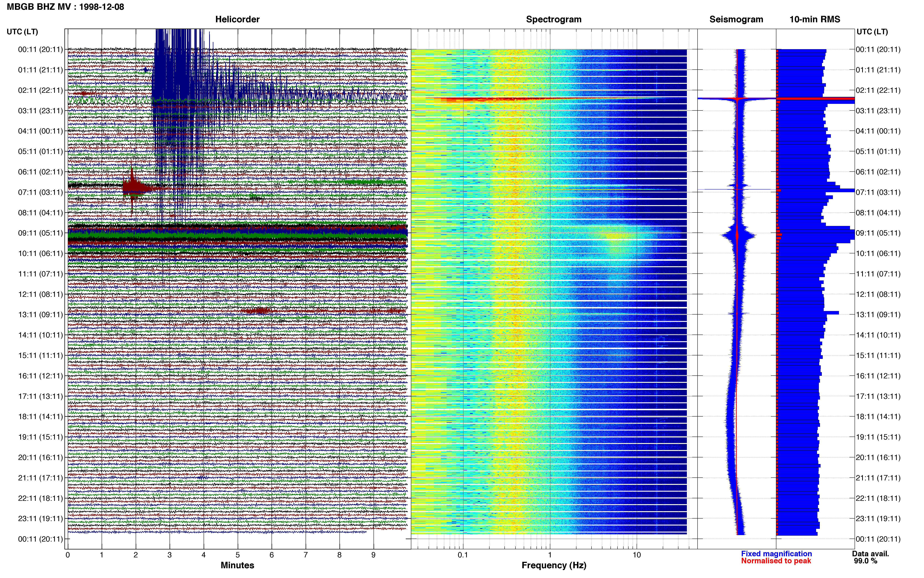The width and height of the screenshot is (924, 578).
Task: Click the left 13:11 (09:11) time label
Action: (x=40, y=315)
